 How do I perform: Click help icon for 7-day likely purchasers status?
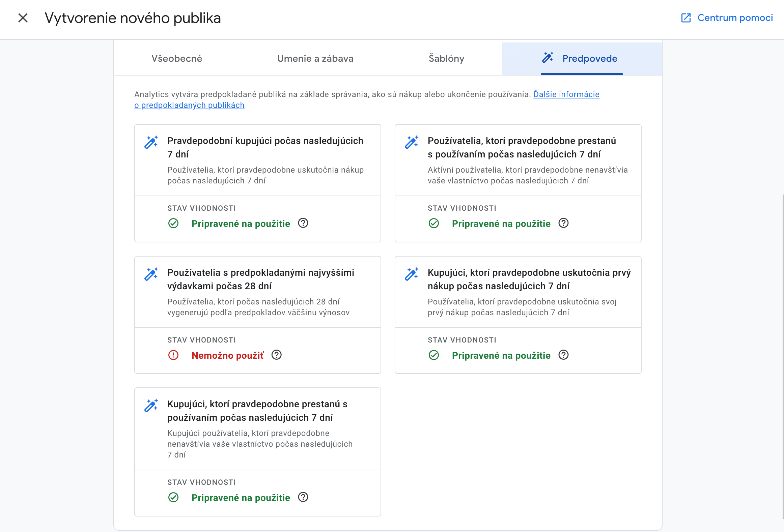303,223
